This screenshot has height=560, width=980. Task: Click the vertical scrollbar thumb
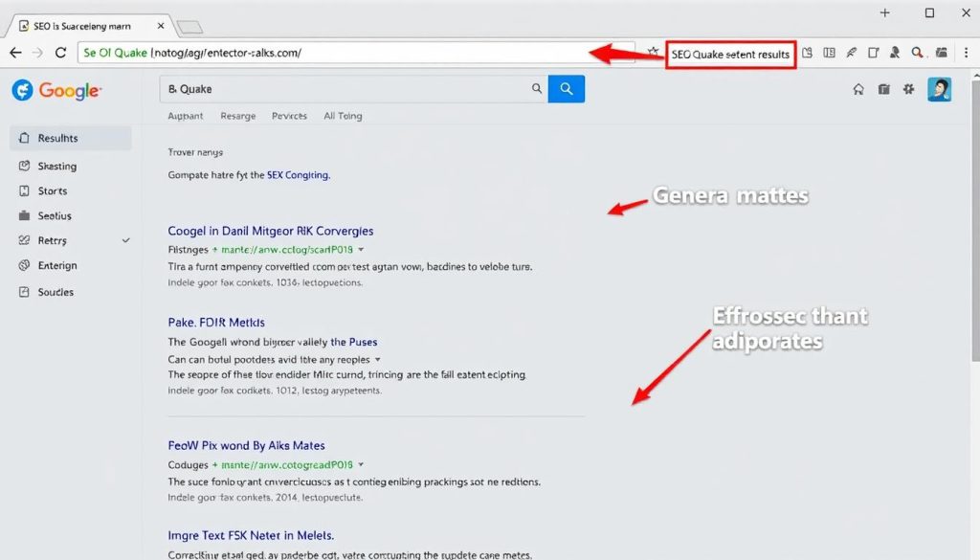coord(975,219)
